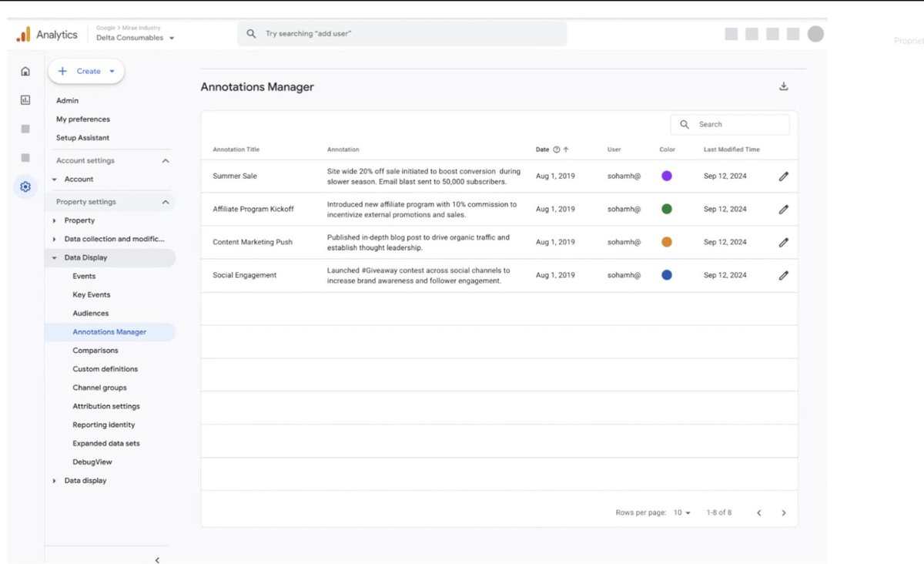Click the magnifier icon in the annotations search
Screen dimensions: 924x564
(x=685, y=124)
